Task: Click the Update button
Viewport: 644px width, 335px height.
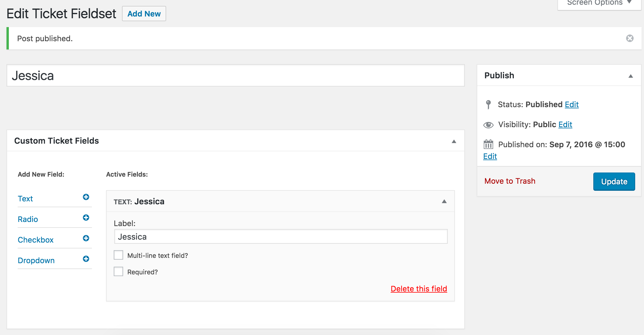Action: (614, 182)
